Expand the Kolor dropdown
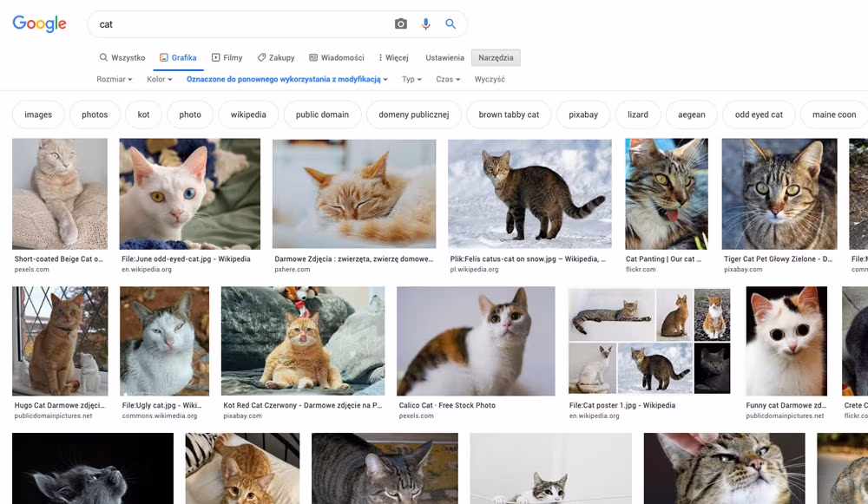868x504 pixels. (160, 79)
